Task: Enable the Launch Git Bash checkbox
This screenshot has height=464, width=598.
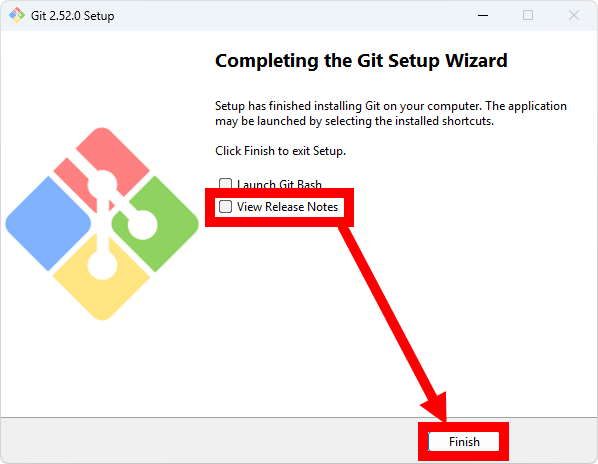Action: pos(225,184)
